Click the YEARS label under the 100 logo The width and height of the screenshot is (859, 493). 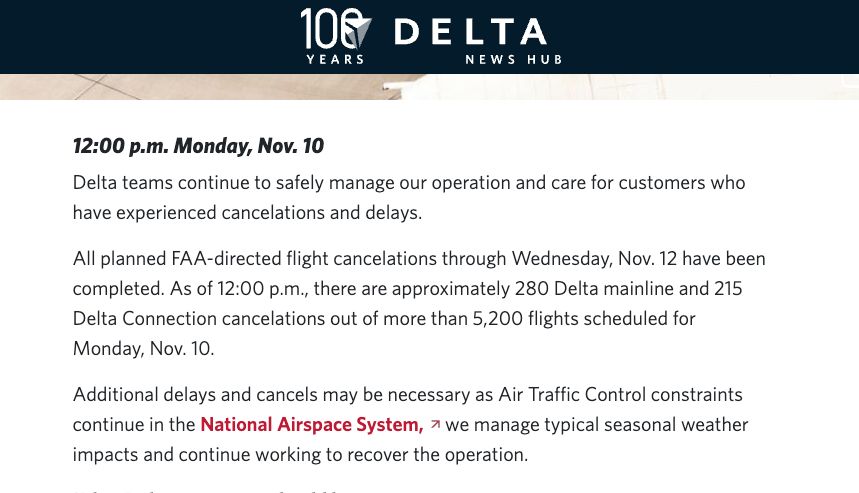[x=335, y=59]
